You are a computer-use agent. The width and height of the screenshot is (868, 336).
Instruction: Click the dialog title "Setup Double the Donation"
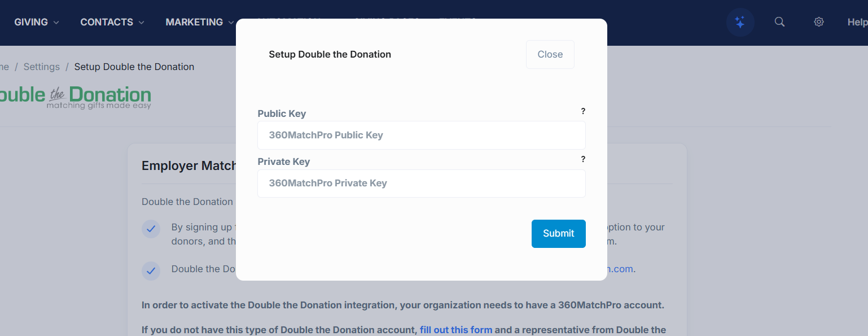tap(330, 54)
